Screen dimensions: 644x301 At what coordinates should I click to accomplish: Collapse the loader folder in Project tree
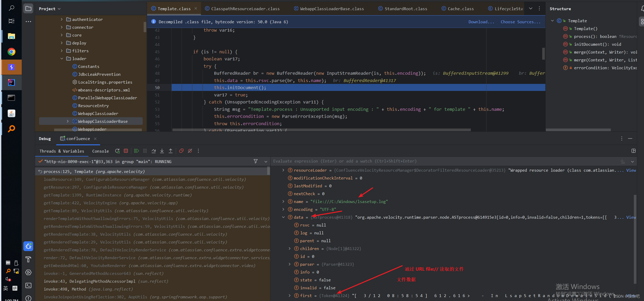coord(62,59)
